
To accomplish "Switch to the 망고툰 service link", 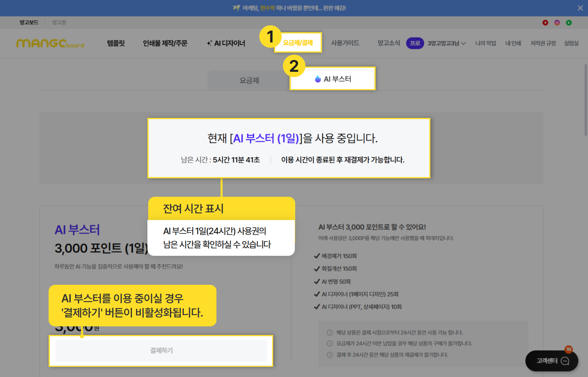I will (x=59, y=22).
